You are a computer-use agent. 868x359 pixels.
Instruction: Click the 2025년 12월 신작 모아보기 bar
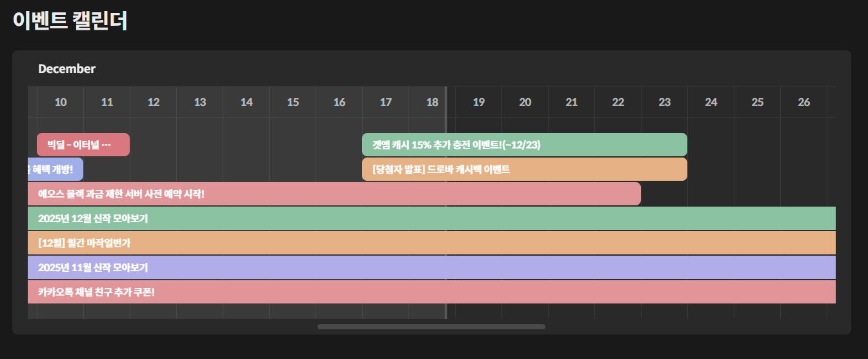431,218
